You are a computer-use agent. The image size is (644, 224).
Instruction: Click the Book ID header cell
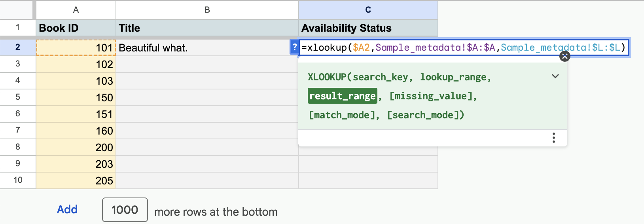[x=76, y=28]
